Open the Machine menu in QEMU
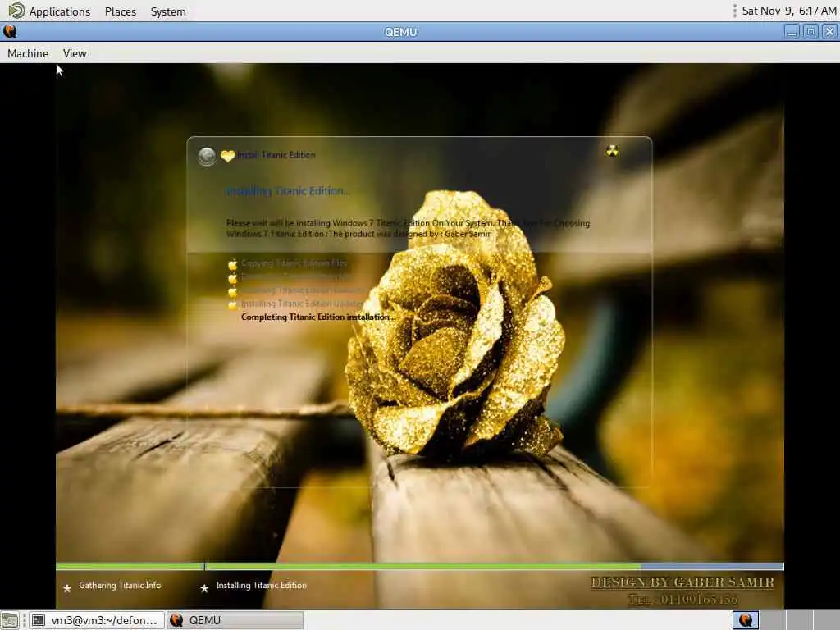 tap(28, 53)
